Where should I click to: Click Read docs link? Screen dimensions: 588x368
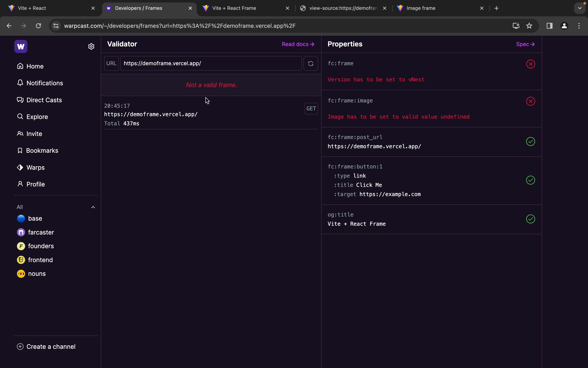click(298, 44)
